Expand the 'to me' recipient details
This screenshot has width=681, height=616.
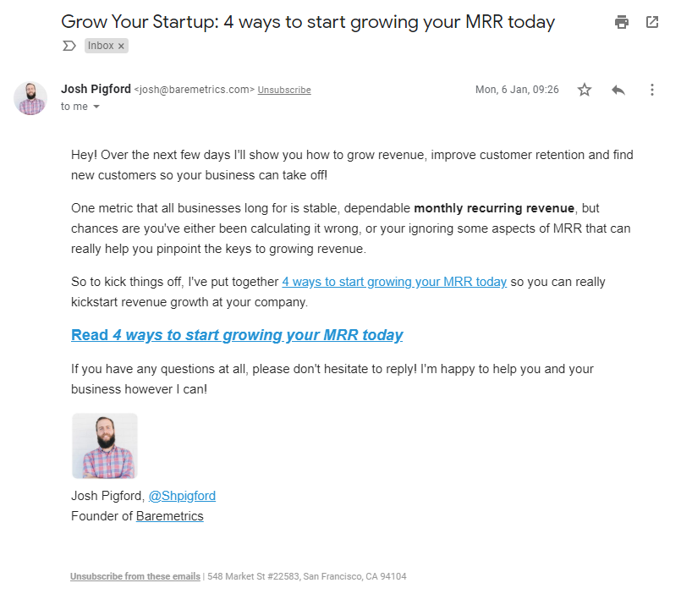point(96,107)
